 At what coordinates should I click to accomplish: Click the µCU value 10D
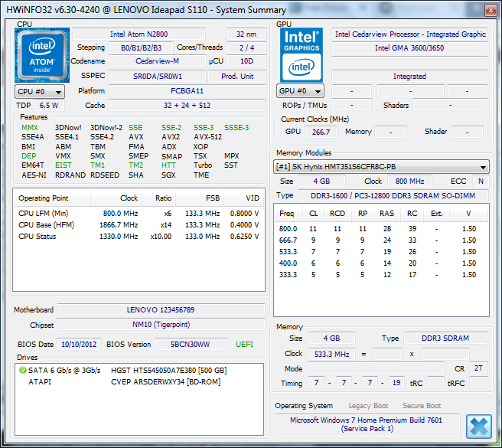pyautogui.click(x=246, y=61)
